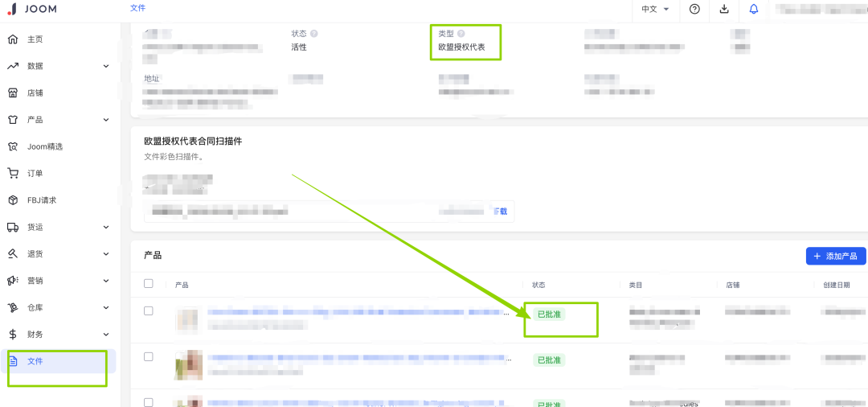Click the 创建日期 column header
This screenshot has width=868, height=407.
836,285
